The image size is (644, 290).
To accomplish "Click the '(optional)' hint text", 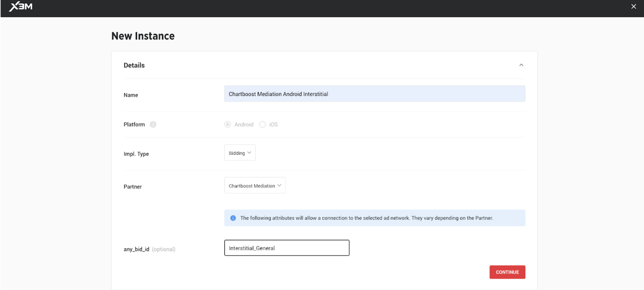I will coord(164,249).
